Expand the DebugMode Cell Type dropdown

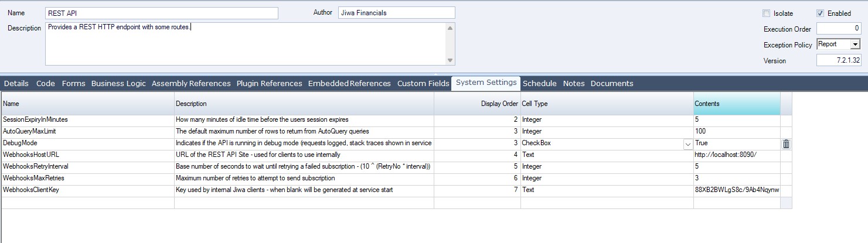click(687, 143)
